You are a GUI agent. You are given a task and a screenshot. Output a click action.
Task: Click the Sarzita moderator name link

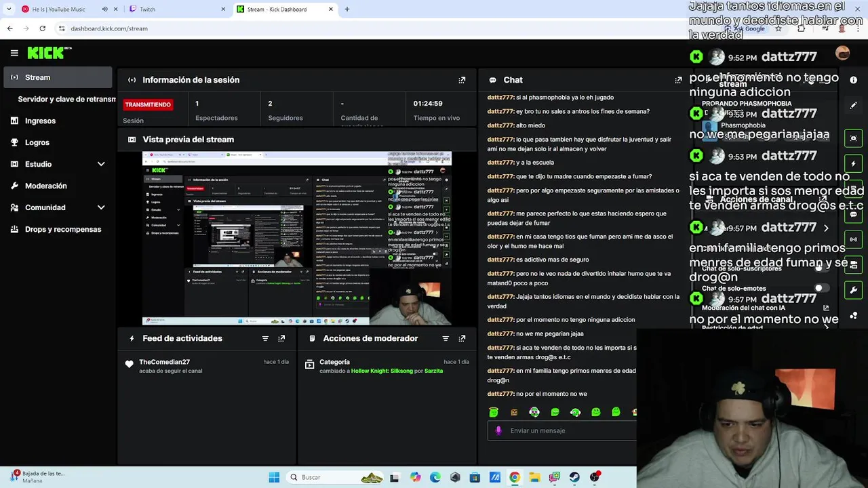coord(433,371)
